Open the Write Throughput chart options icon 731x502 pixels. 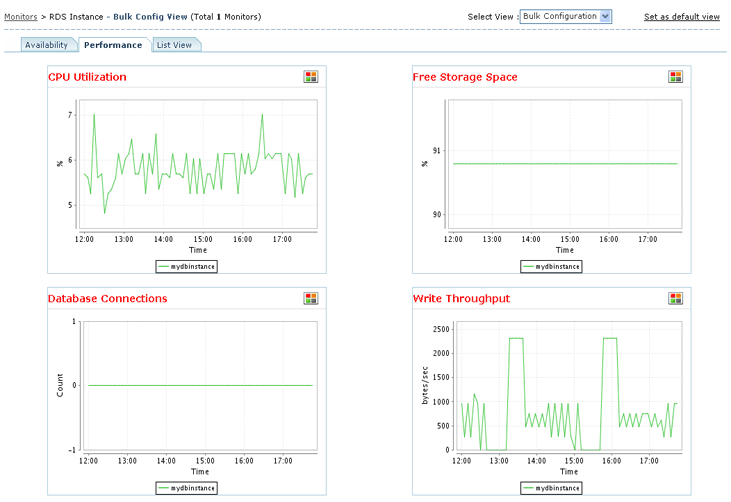click(x=676, y=298)
